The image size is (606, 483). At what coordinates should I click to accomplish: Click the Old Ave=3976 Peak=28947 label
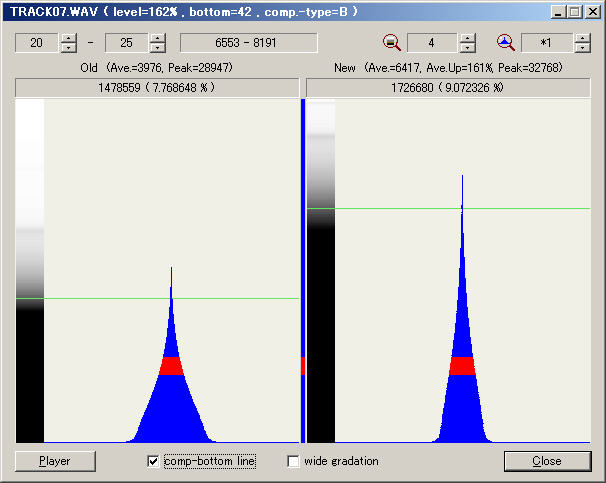[157, 68]
